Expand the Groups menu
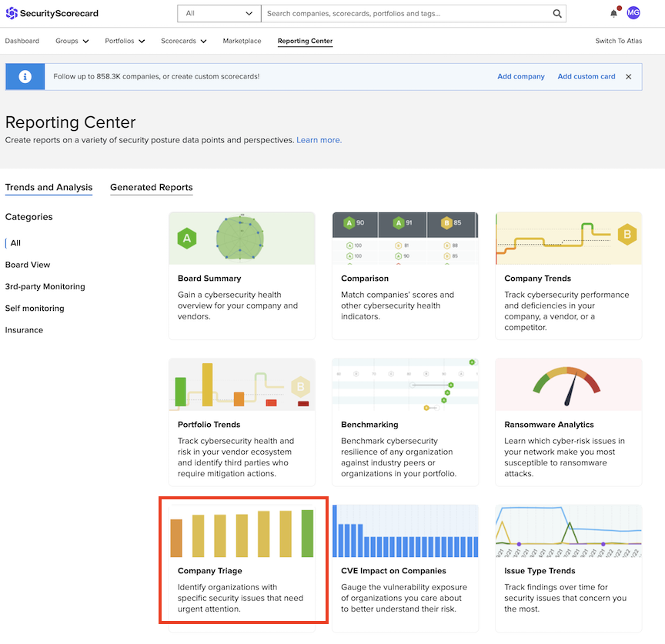665x644 pixels. click(72, 41)
